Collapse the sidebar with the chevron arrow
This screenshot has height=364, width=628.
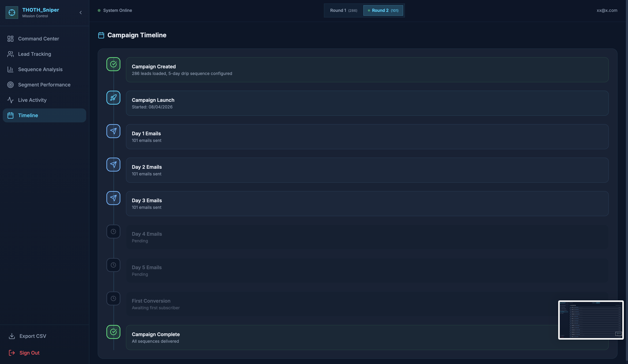(x=80, y=12)
